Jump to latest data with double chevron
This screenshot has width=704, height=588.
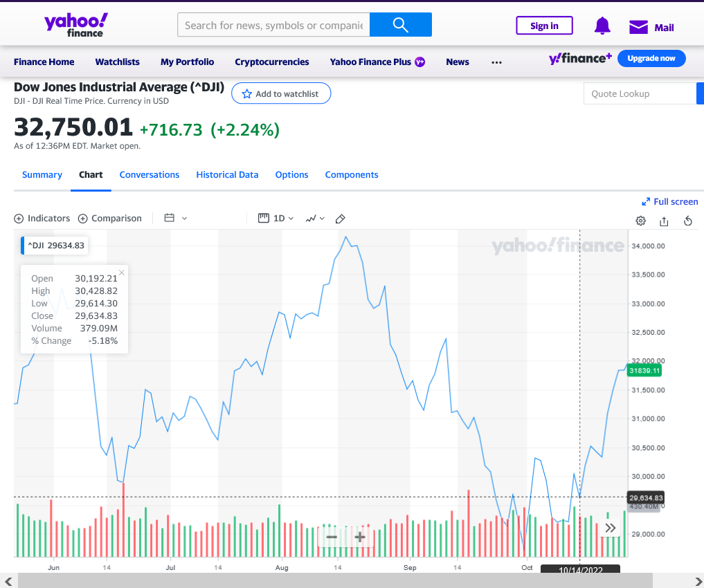610,528
